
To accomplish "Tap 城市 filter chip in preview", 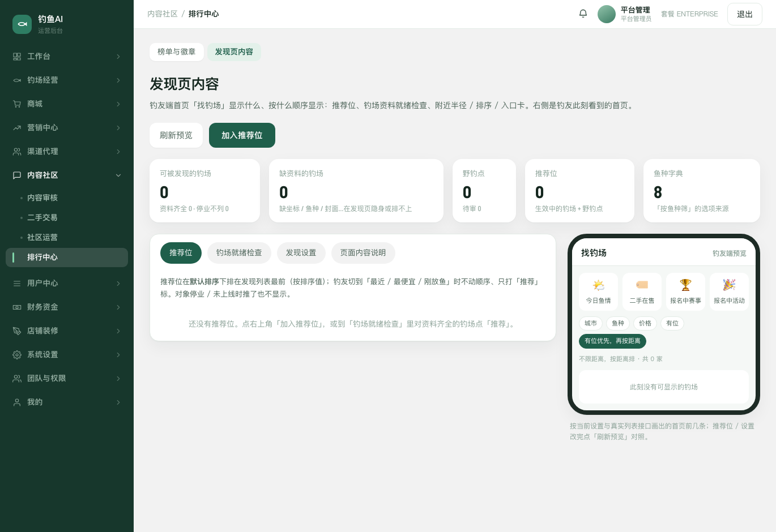I will tap(591, 324).
